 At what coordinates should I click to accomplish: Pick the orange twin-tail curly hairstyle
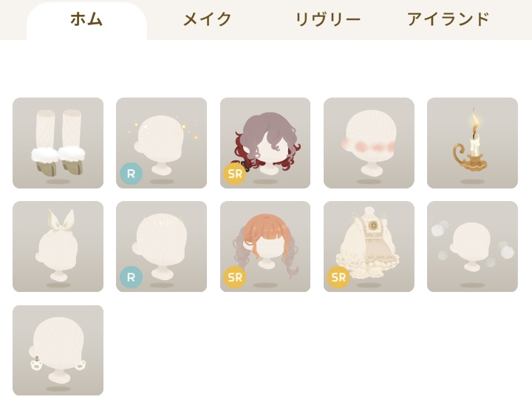click(x=265, y=246)
